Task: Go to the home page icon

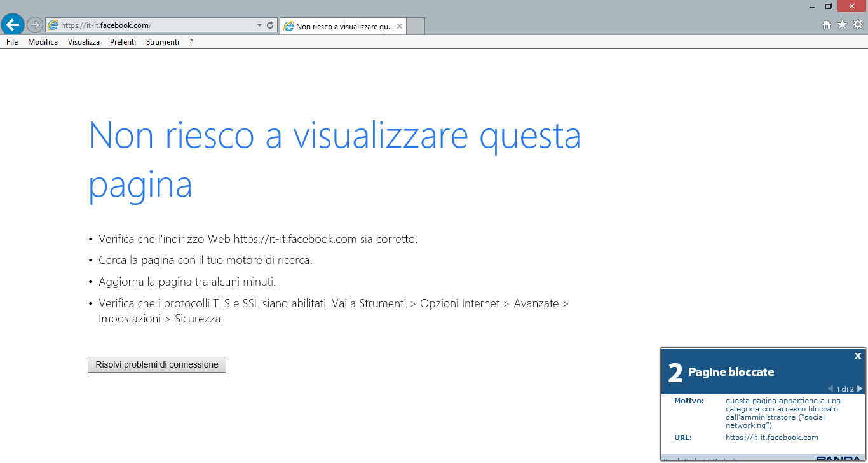Action: (827, 25)
